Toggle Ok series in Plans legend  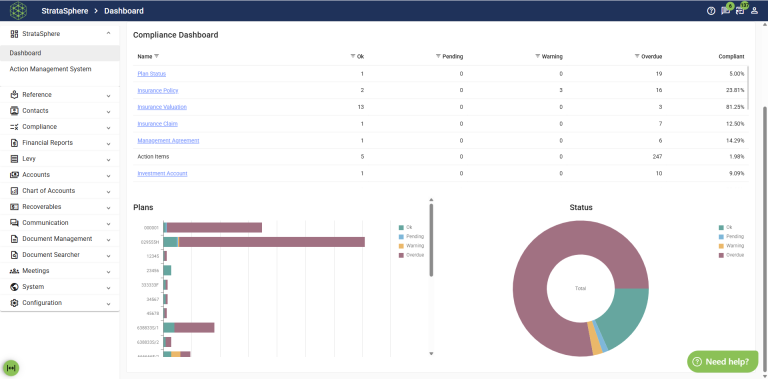coord(406,227)
